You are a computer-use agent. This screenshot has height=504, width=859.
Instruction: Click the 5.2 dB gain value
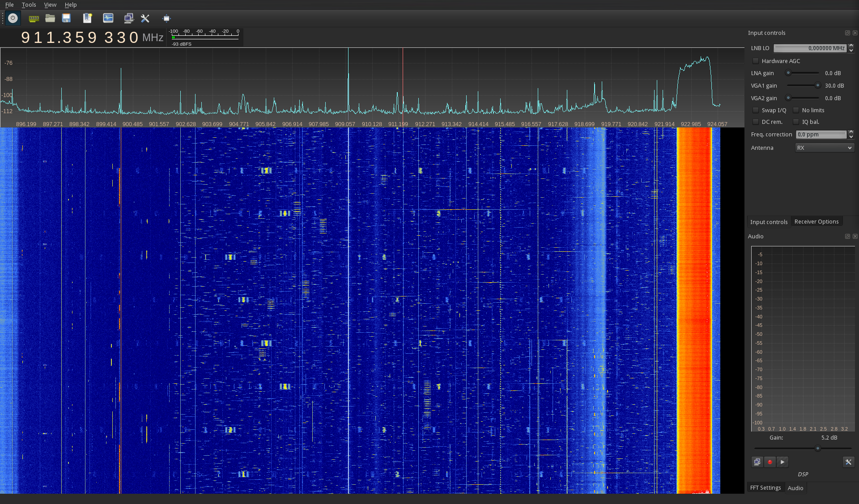click(829, 438)
